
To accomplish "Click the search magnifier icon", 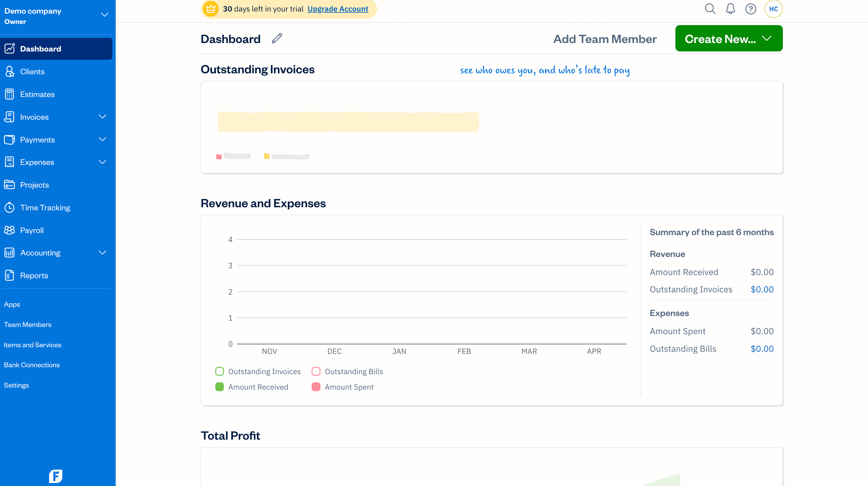I will (x=710, y=9).
